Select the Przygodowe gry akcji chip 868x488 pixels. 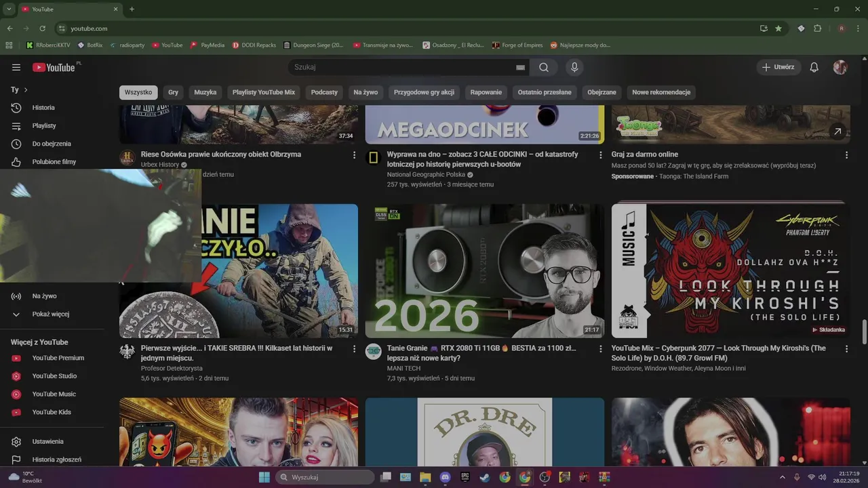[424, 92]
